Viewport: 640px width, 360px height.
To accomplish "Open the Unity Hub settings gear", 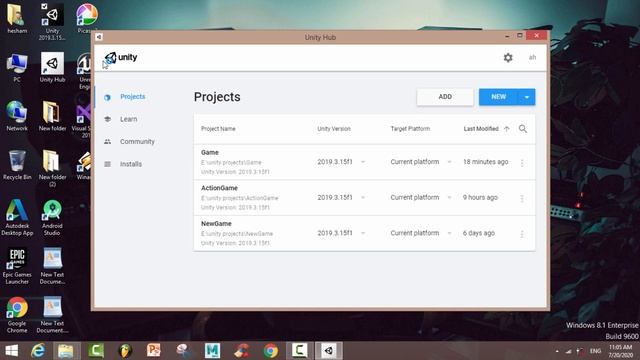I will click(508, 58).
